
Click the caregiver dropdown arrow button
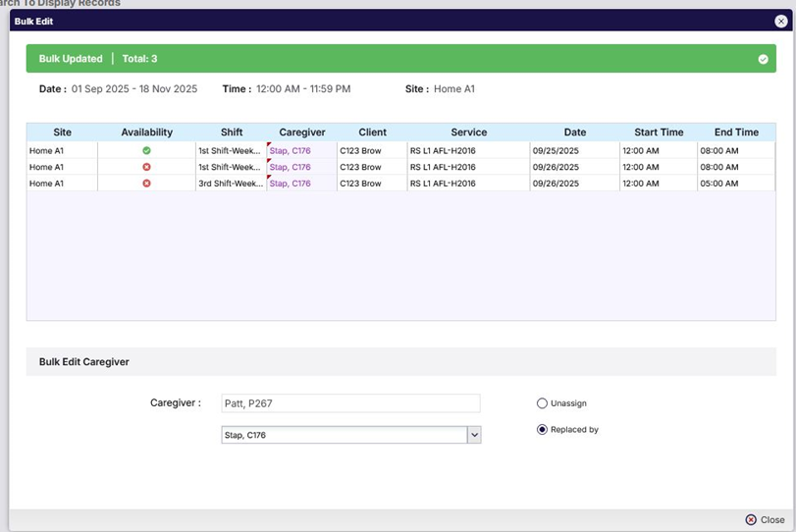pos(474,435)
